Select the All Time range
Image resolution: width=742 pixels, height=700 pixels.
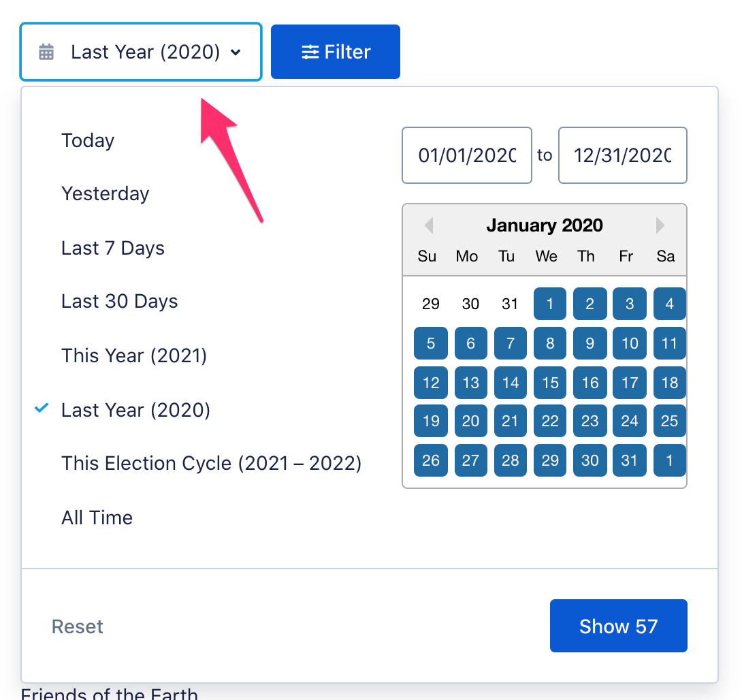97,518
